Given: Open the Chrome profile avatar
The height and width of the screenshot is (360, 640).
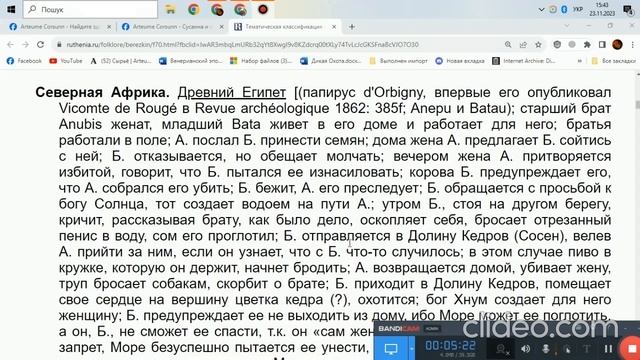Looking at the screenshot, I should [617, 44].
